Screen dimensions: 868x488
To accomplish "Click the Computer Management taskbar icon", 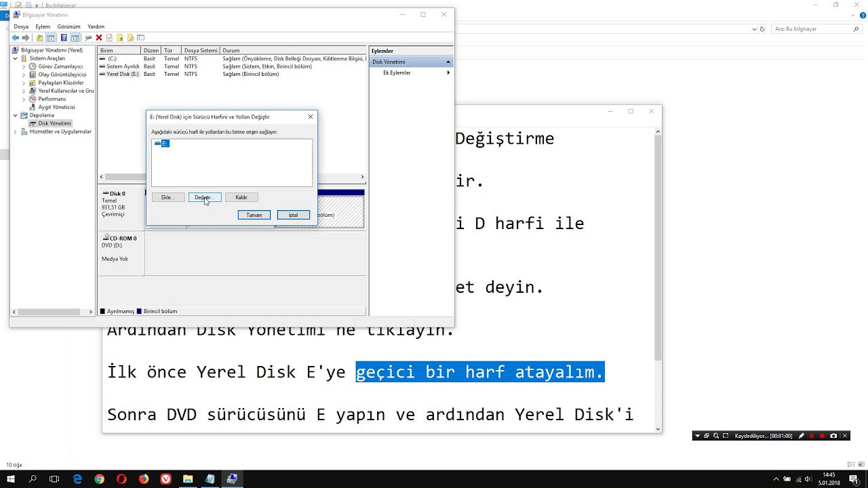I will [232, 479].
